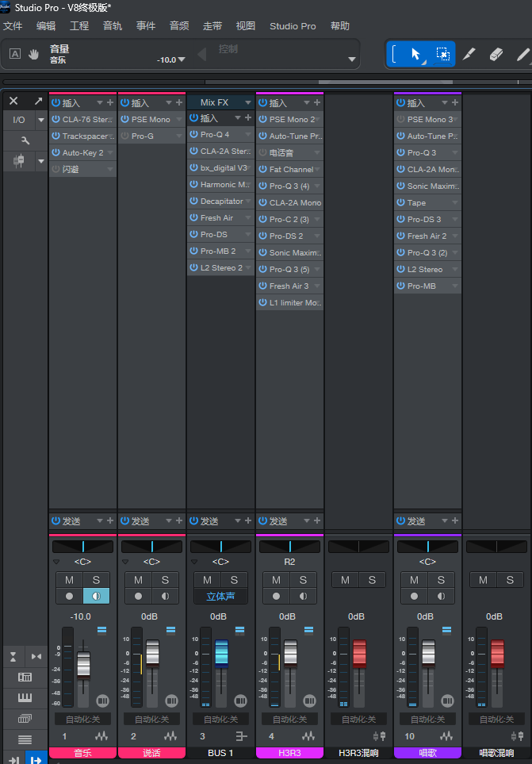Click 自动化:关 button on 音乐 channel
This screenshot has width=532, height=764.
tap(82, 719)
